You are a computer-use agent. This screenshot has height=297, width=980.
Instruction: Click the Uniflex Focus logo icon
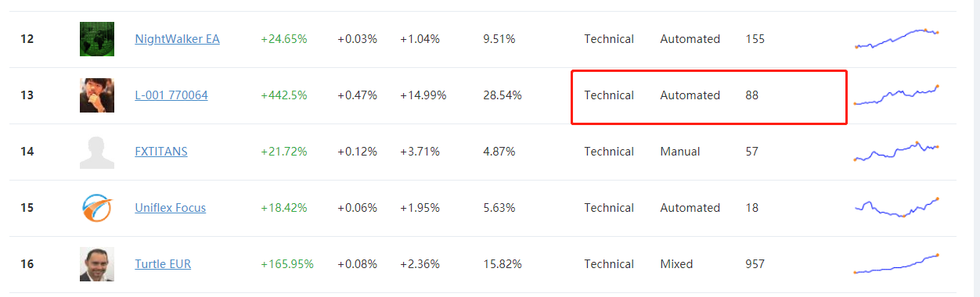click(97, 208)
